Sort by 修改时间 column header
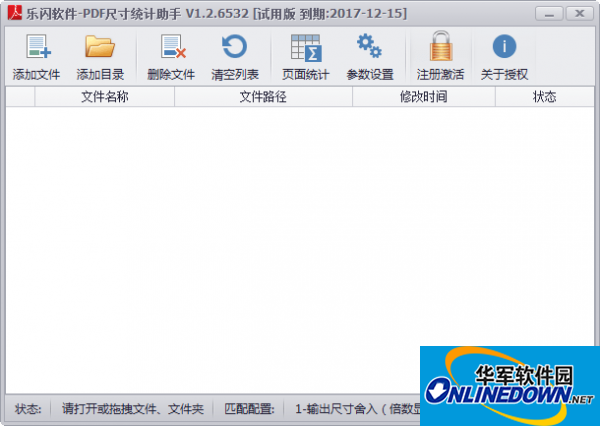Screen dimensions: 600x426 (x=424, y=96)
